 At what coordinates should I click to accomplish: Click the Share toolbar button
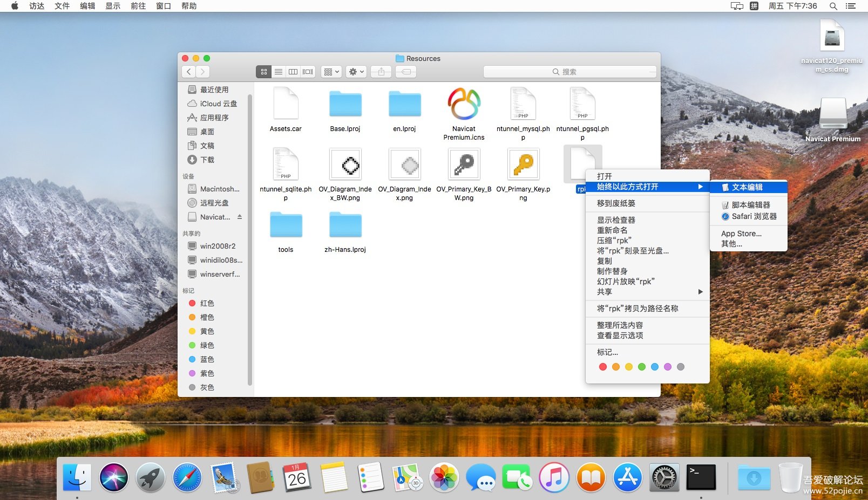click(x=381, y=72)
